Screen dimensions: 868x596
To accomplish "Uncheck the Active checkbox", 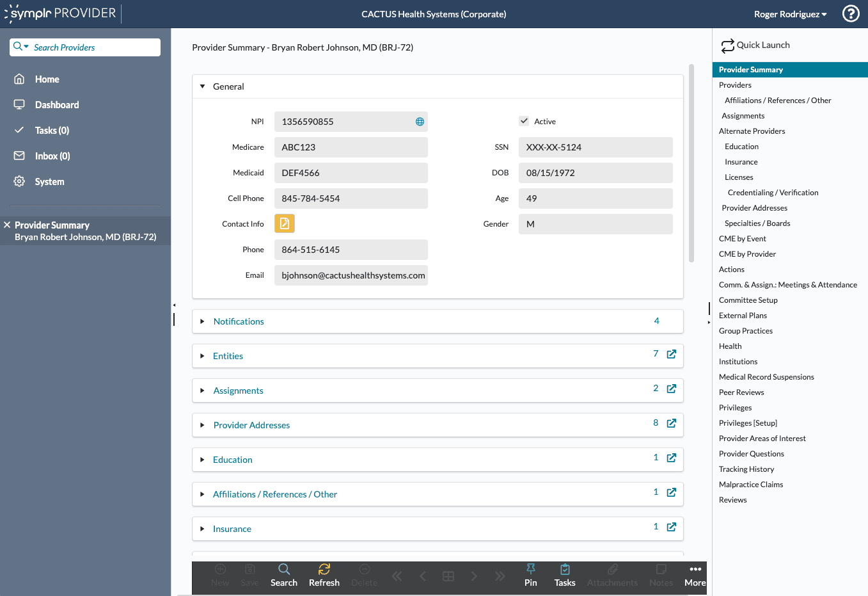I will [x=524, y=121].
